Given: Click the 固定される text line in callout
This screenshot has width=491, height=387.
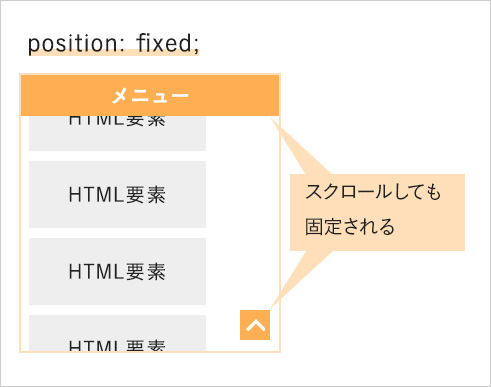Looking at the screenshot, I should 350,227.
